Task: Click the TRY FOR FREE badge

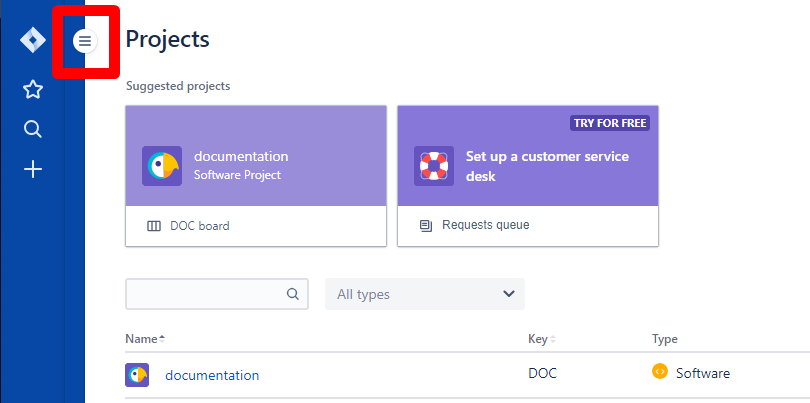Action: pyautogui.click(x=610, y=123)
